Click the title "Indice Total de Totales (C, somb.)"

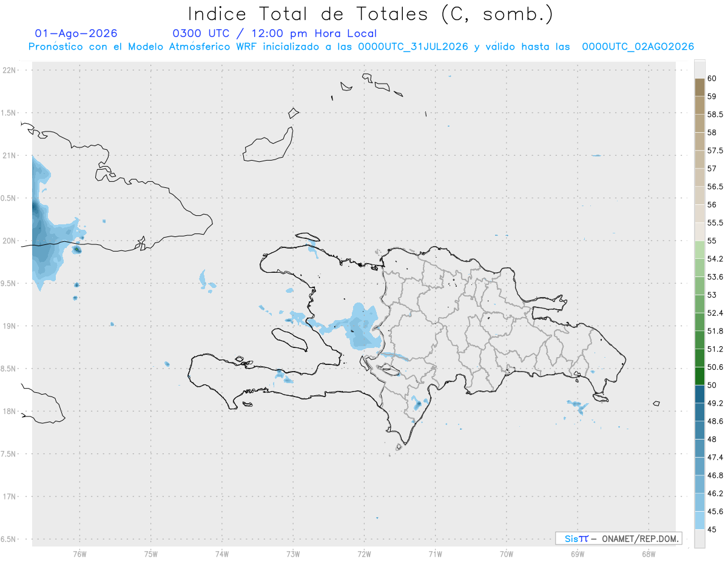click(x=370, y=13)
